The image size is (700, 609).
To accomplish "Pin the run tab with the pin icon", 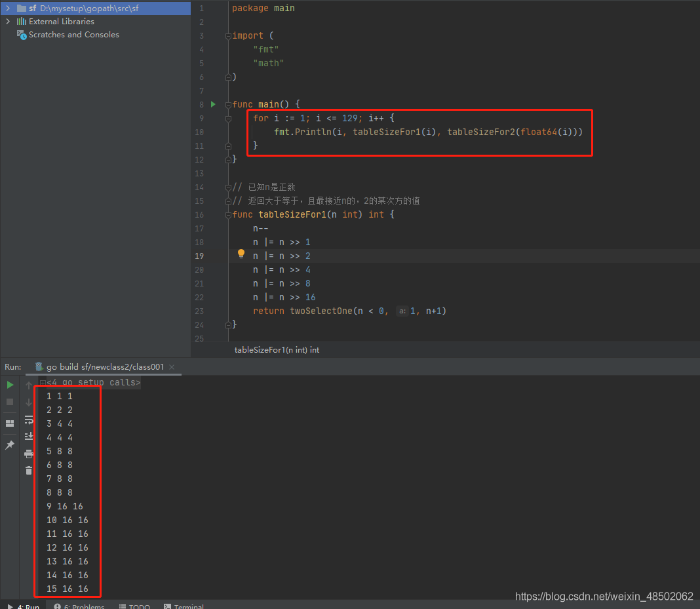I will coord(10,444).
